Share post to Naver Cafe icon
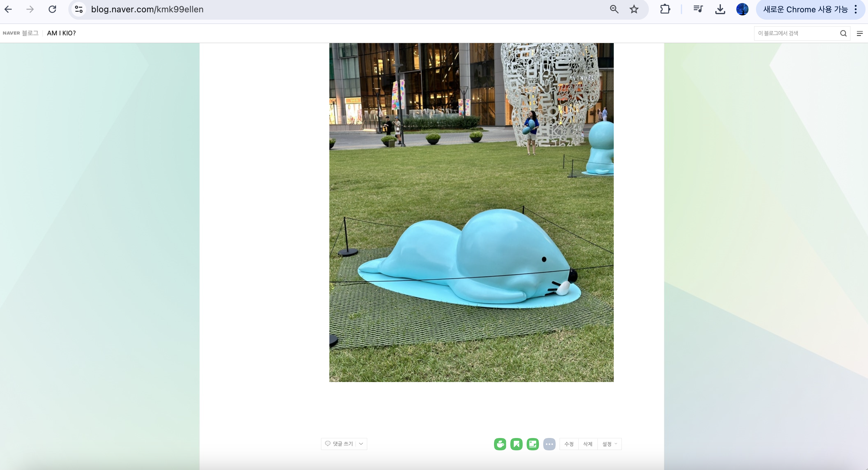This screenshot has height=470, width=868. click(x=500, y=444)
